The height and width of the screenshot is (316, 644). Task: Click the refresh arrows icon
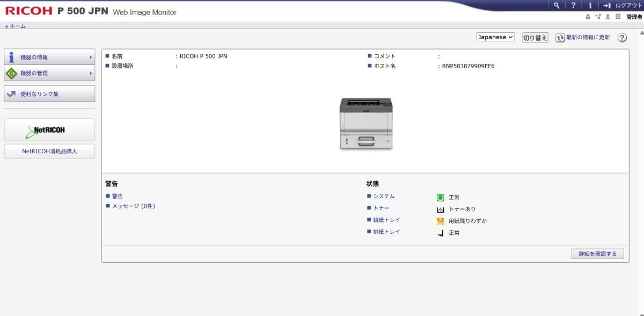[x=560, y=38]
